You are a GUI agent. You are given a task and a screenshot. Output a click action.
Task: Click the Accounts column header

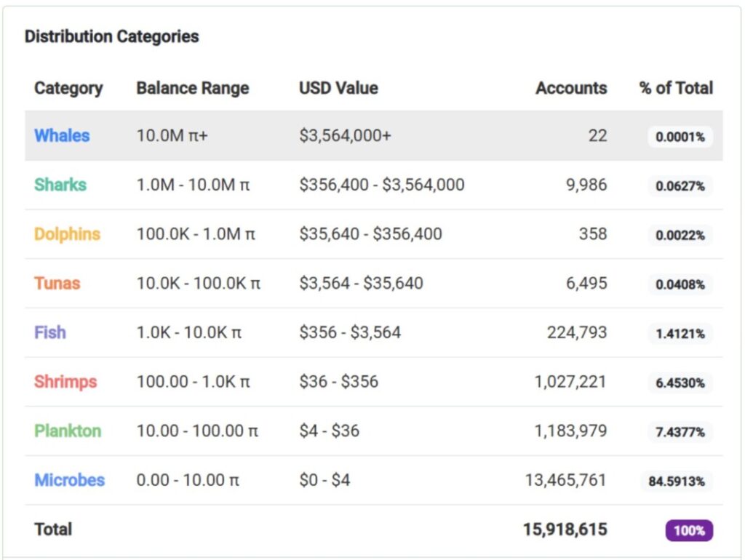coord(571,88)
